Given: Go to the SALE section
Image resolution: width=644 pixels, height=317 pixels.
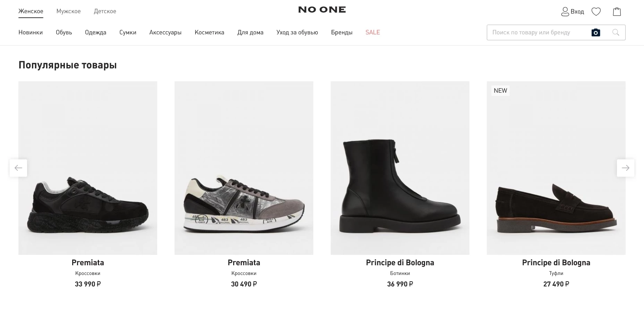Looking at the screenshot, I should [x=372, y=33].
